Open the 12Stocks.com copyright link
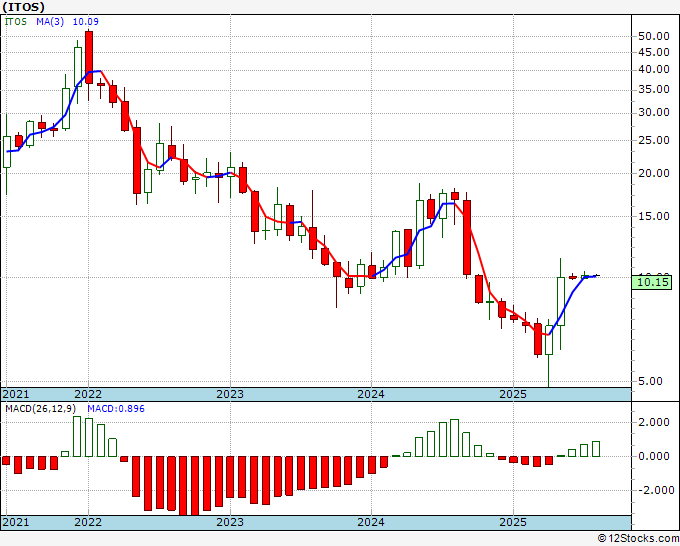 [x=638, y=539]
